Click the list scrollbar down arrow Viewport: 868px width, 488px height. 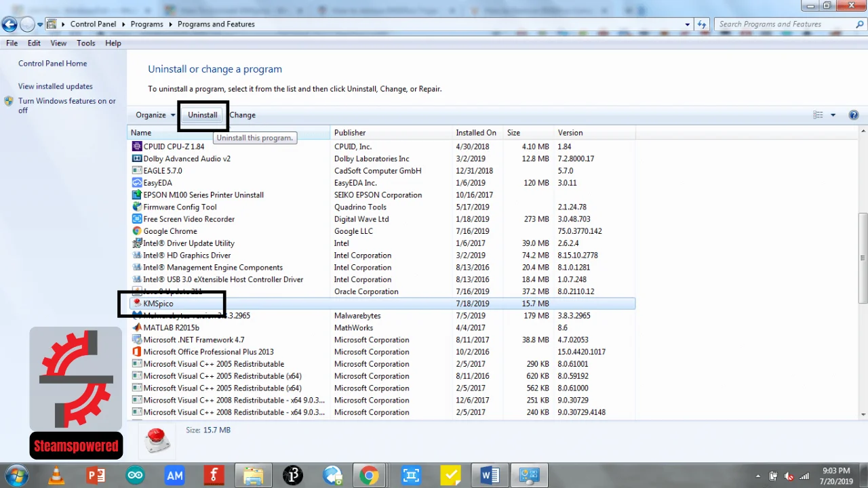pyautogui.click(x=863, y=414)
